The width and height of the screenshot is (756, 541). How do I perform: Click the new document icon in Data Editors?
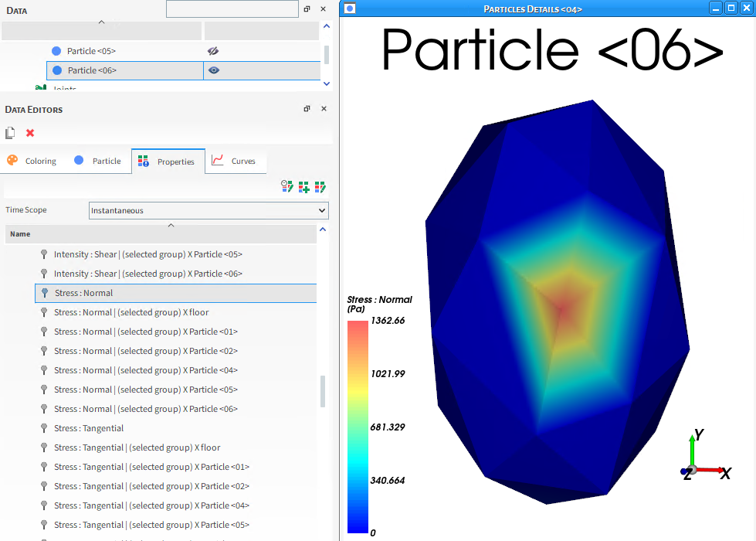point(9,132)
